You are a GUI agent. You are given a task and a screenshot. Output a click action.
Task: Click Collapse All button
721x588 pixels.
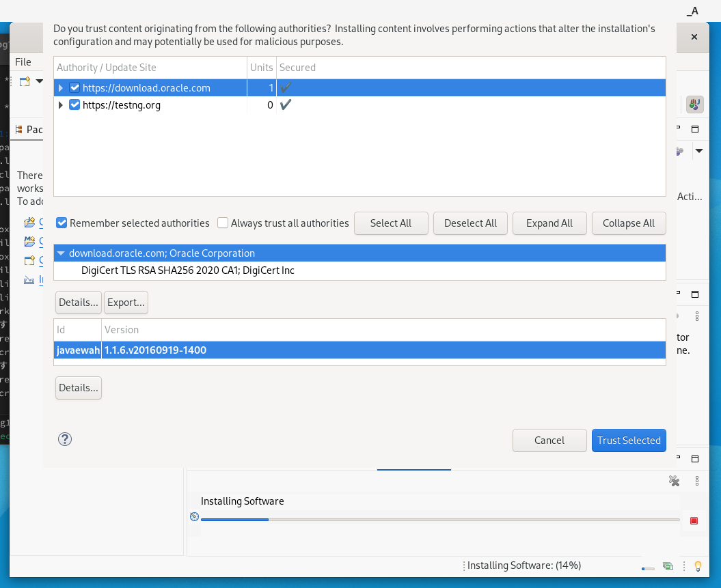tap(629, 223)
